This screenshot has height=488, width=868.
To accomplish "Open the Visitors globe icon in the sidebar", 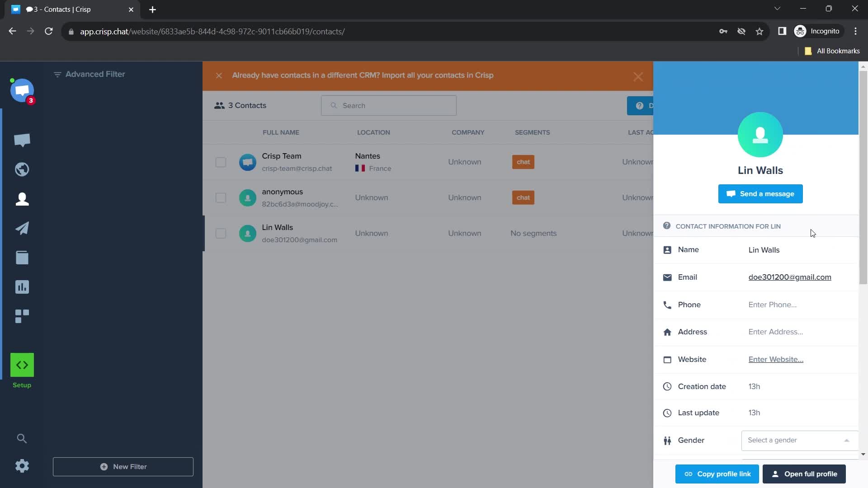I will pos(22,169).
